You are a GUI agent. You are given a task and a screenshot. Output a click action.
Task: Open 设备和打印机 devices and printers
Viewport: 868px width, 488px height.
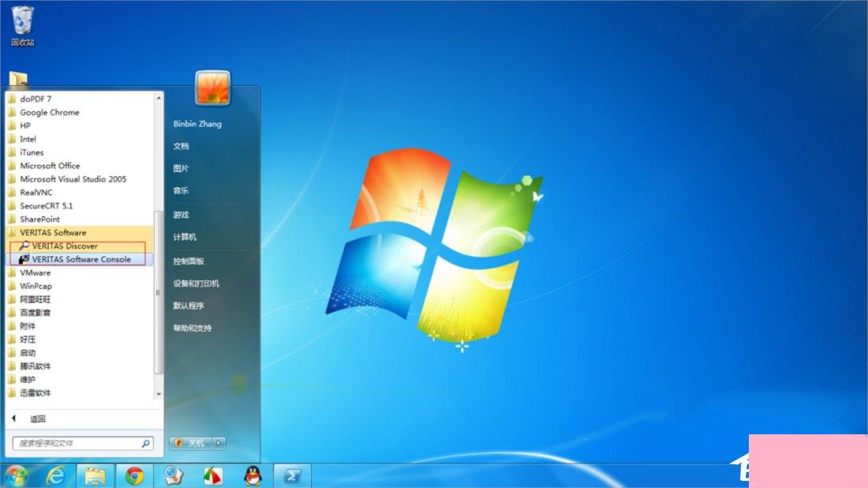click(x=196, y=283)
